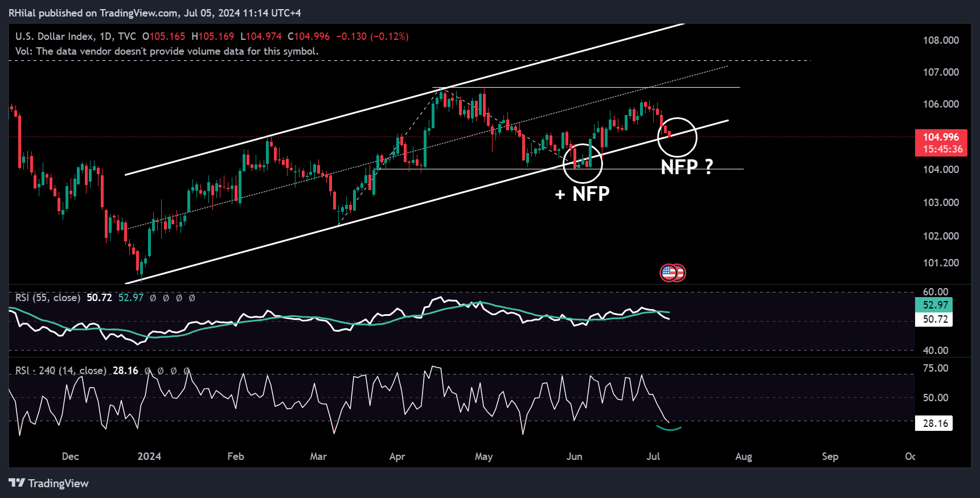Click the 106.000 price axis label
The image size is (980, 498).
click(941, 104)
